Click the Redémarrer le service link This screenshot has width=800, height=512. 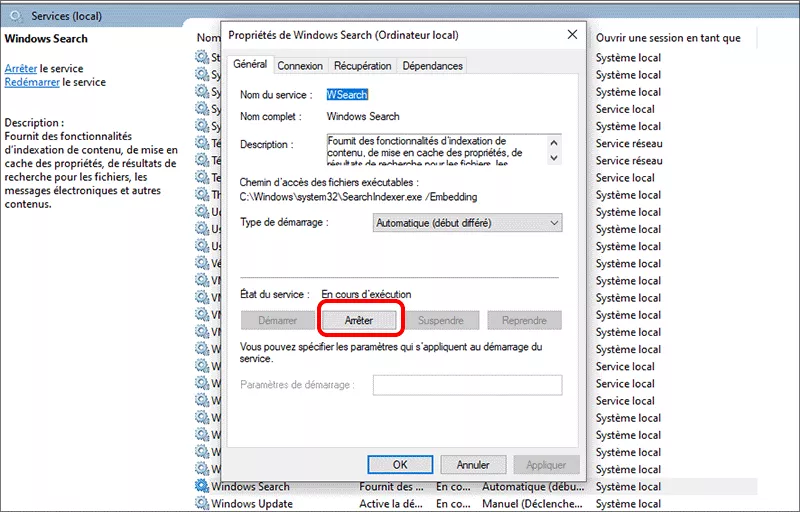pos(31,82)
